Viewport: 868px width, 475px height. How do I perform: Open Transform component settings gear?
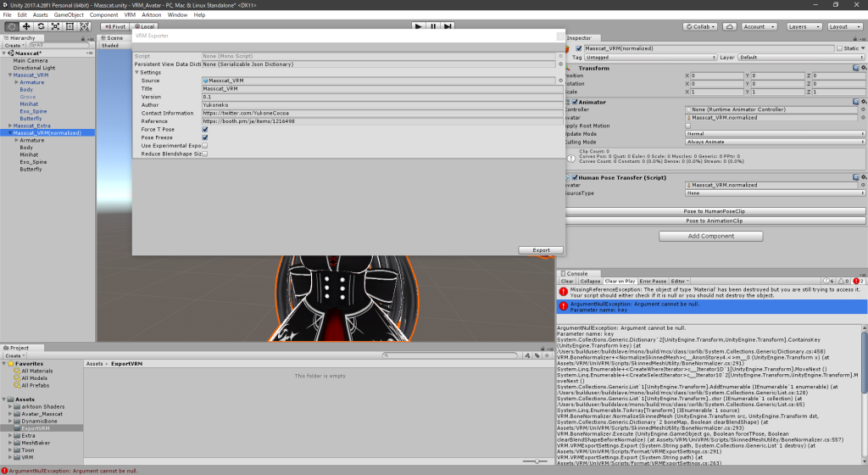(864, 68)
